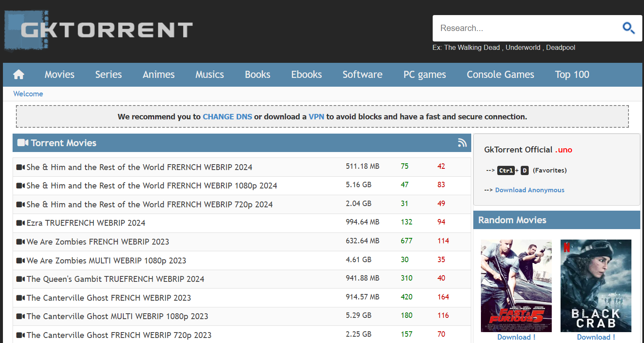Click the search magnifier icon

[628, 28]
